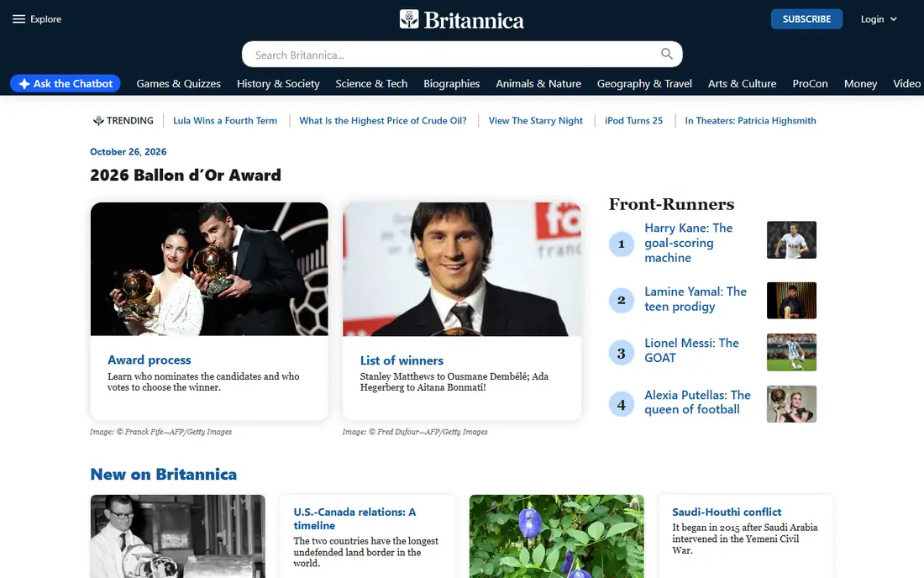Click the Award process card photo

tap(209, 270)
